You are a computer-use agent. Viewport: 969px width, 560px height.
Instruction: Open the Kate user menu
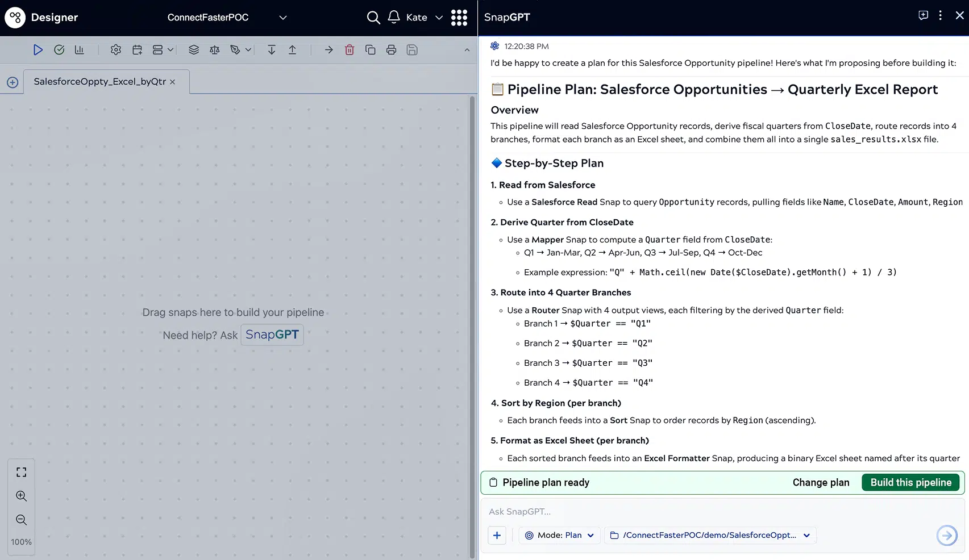pyautogui.click(x=424, y=18)
